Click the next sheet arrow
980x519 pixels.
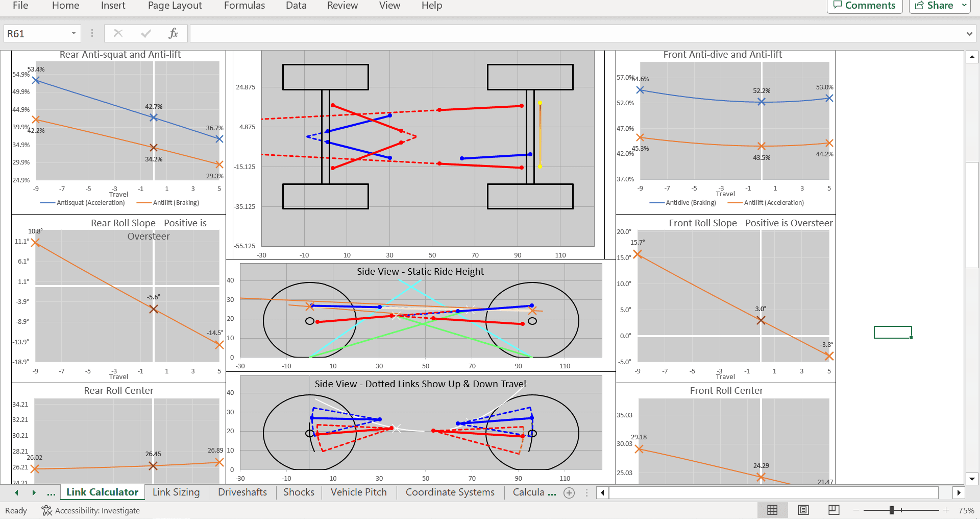pyautogui.click(x=34, y=492)
